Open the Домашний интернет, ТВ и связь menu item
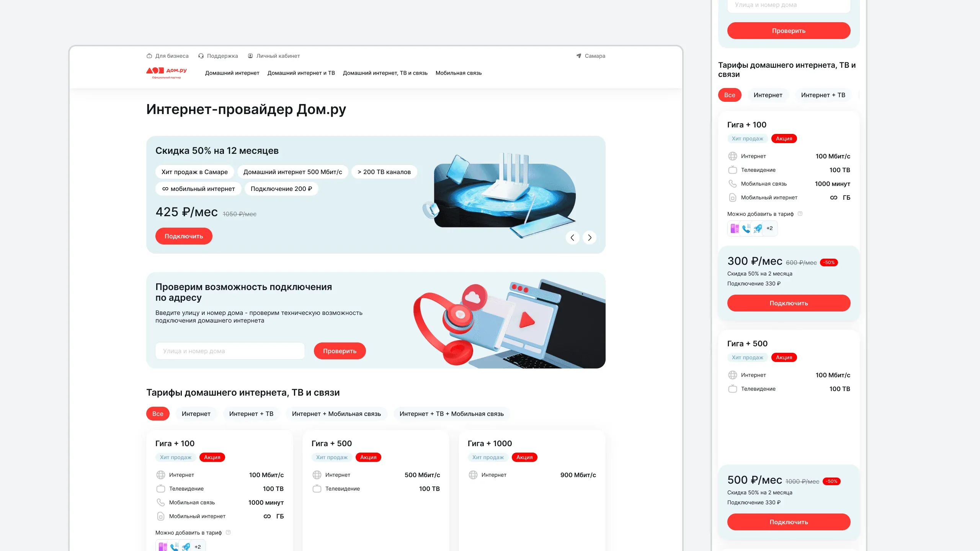Viewport: 980px width, 551px height. (x=385, y=73)
